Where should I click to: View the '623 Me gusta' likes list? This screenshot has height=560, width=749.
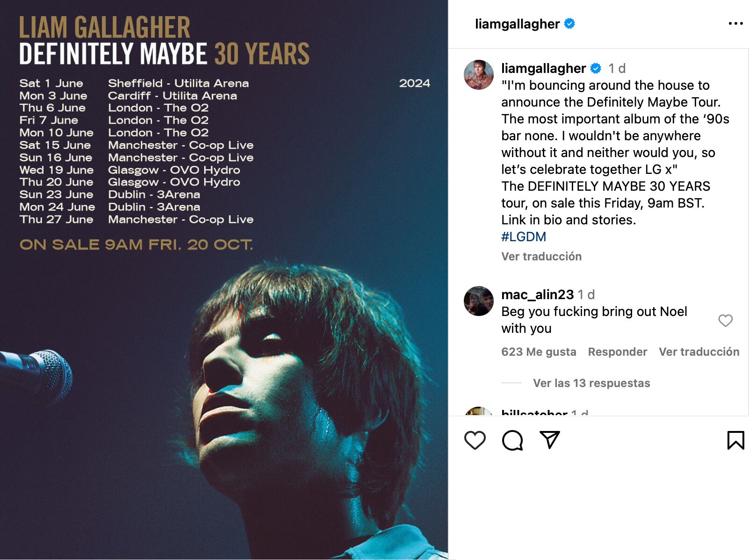pos(539,352)
